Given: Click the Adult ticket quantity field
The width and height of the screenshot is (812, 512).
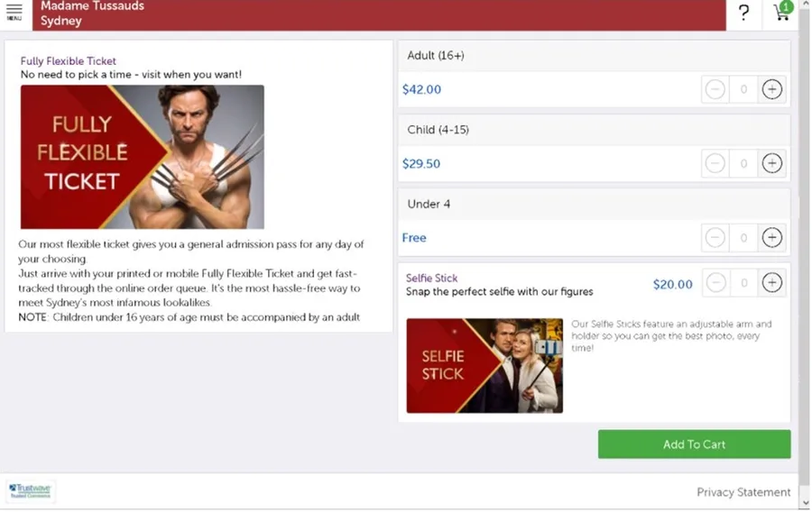Looking at the screenshot, I should 743,89.
